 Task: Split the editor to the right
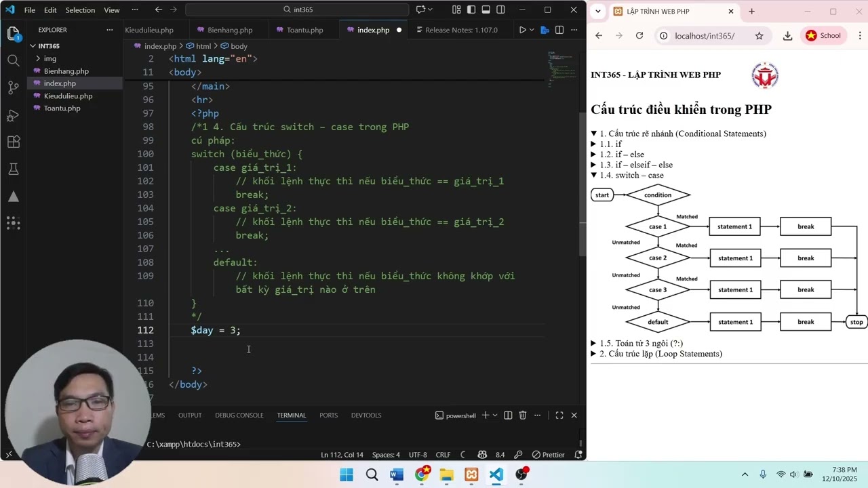tap(559, 30)
